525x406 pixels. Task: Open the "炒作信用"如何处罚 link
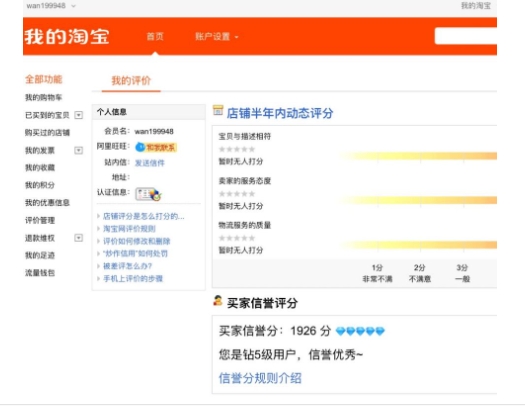coord(135,253)
